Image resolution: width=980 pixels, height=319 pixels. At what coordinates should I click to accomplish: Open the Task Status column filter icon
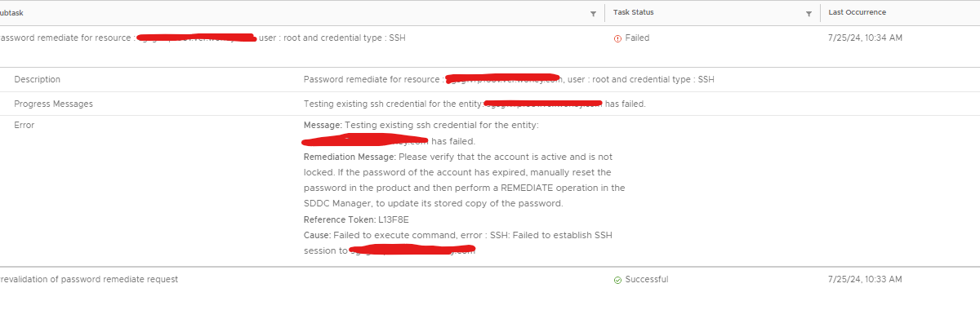coord(808,14)
